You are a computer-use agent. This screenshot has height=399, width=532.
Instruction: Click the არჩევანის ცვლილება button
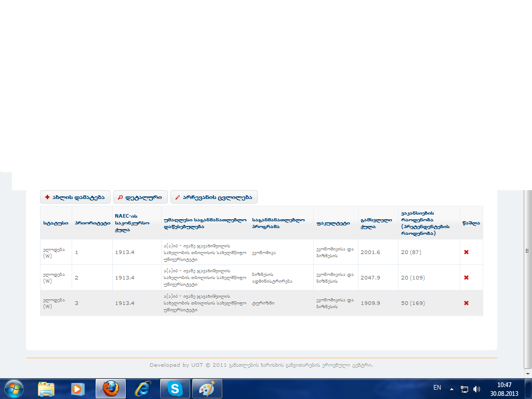[214, 197]
